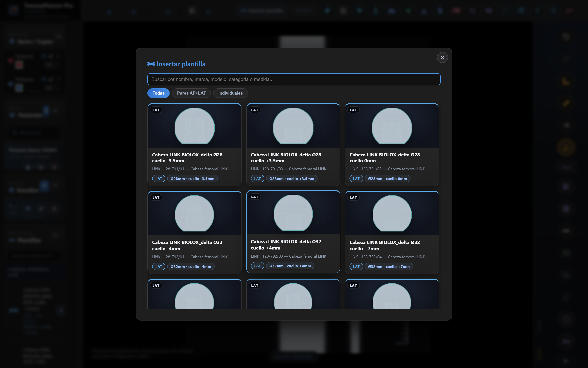
Task: Click the Insertar plantilla bone icon
Action: point(151,64)
